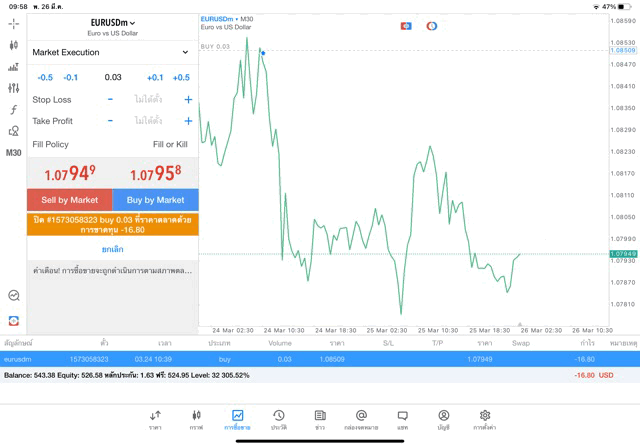640x447 pixels.
Task: Change the M30 timeframe in sidebar
Action: coord(13,153)
